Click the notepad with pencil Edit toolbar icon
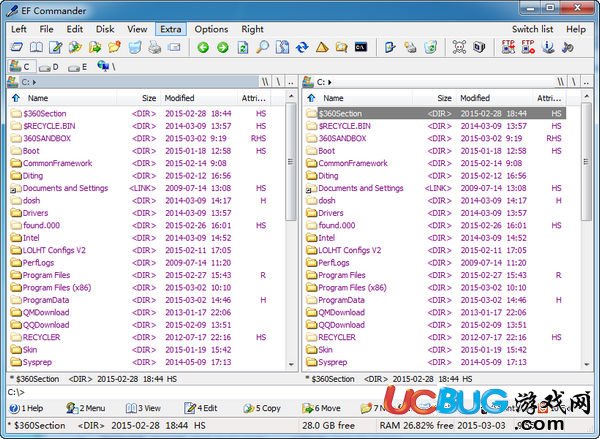The height and width of the screenshot is (439, 600). point(56,47)
